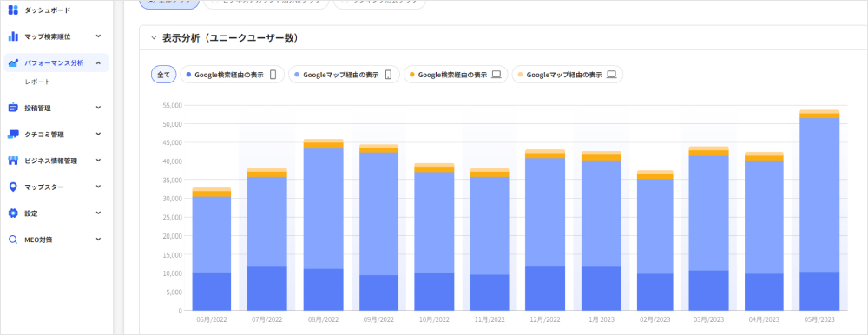Click the ビジネス情報管理 storefront icon
Viewport: 868px width, 335px height.
pos(13,161)
